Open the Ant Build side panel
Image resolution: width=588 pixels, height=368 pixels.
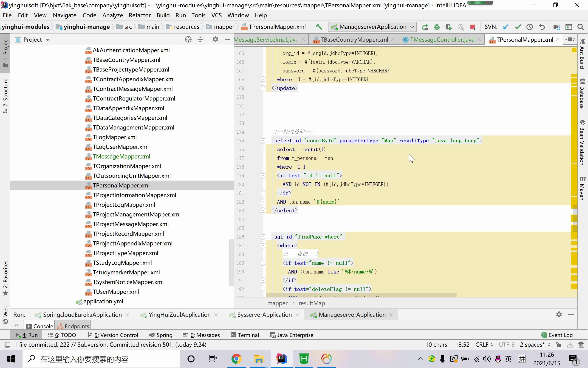[x=582, y=54]
